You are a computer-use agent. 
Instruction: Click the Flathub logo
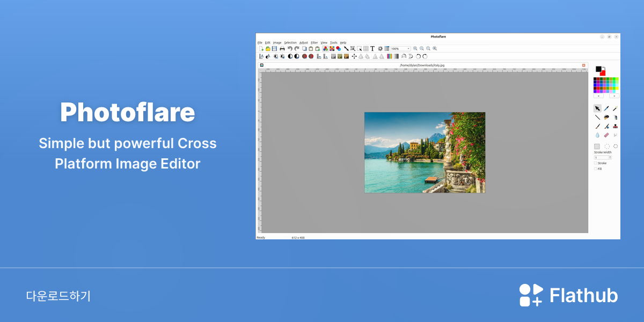568,295
